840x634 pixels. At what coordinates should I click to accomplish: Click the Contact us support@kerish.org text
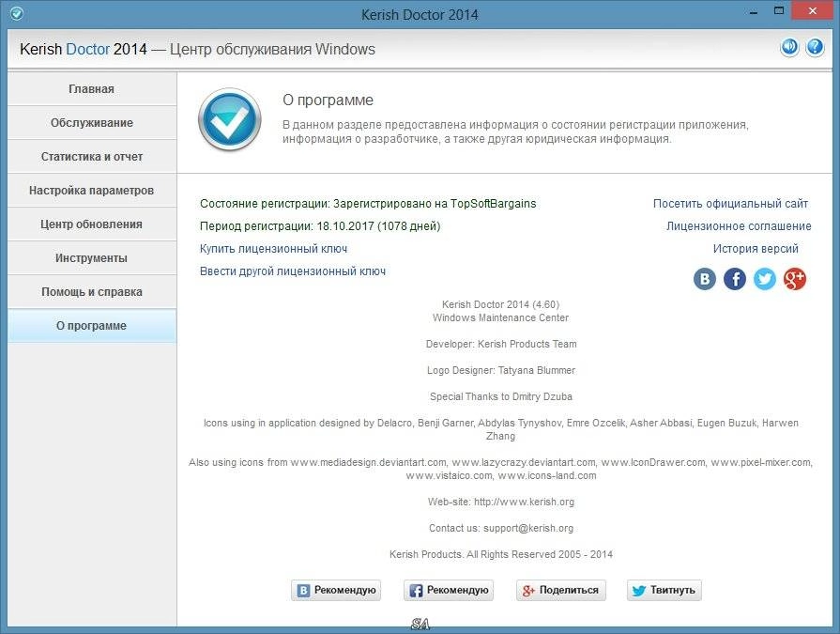click(501, 528)
